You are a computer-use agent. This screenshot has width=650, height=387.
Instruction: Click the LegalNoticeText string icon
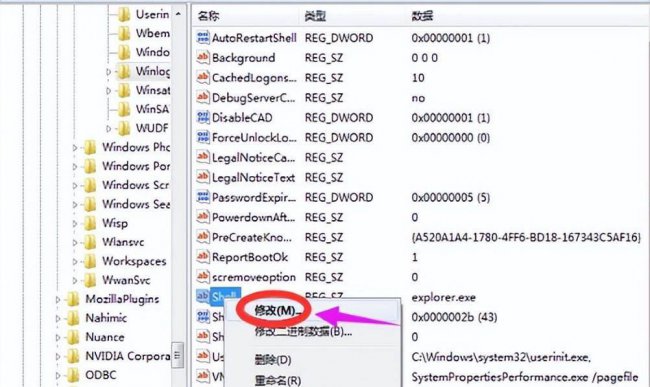click(203, 177)
